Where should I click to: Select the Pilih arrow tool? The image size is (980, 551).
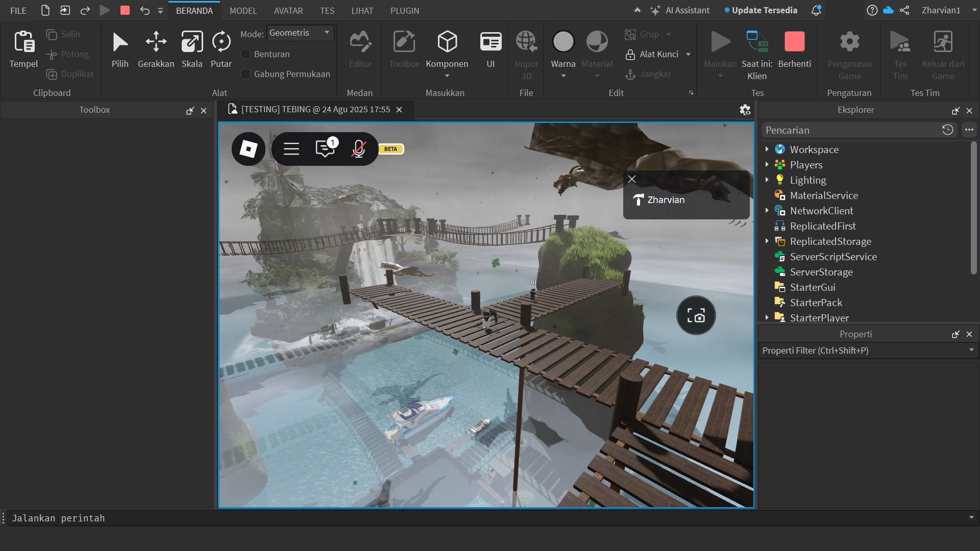point(120,49)
